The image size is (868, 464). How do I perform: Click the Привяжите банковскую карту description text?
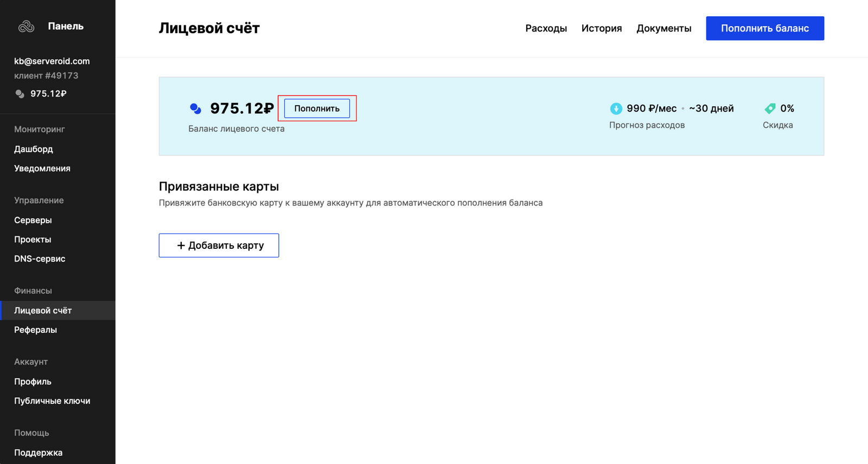coord(350,203)
